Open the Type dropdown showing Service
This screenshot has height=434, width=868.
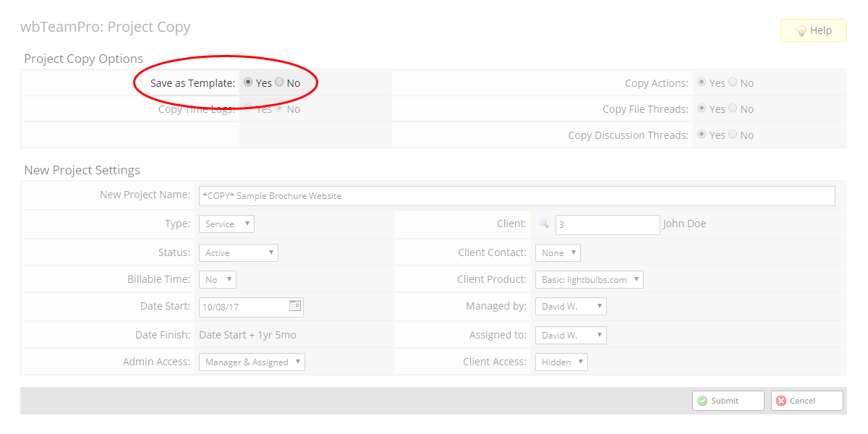pyautogui.click(x=226, y=224)
